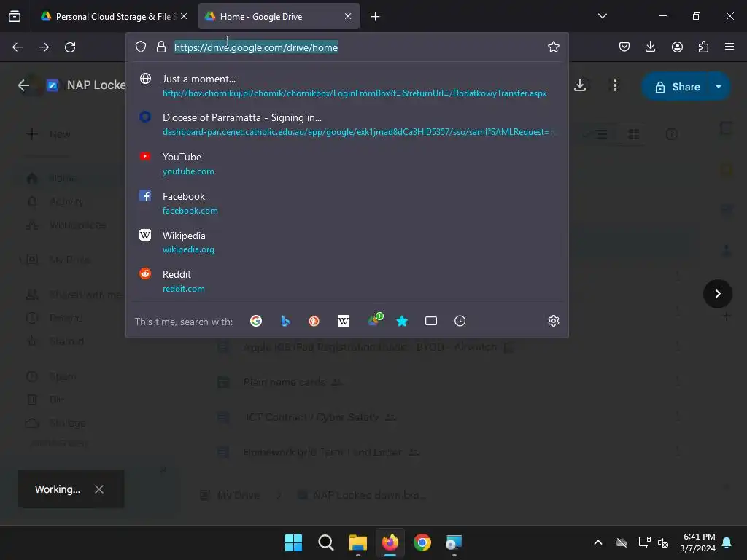Open File Explorer from taskbar
This screenshot has height=560, width=747.
357,542
